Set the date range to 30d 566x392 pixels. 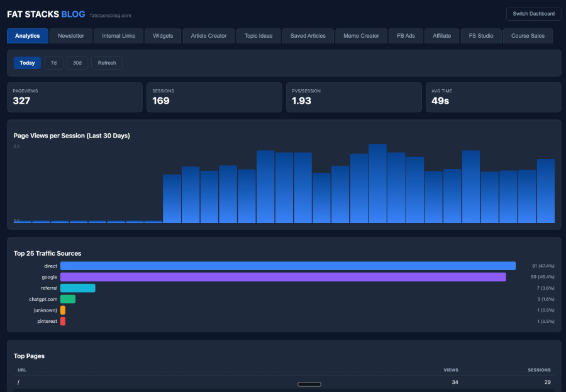pos(77,63)
